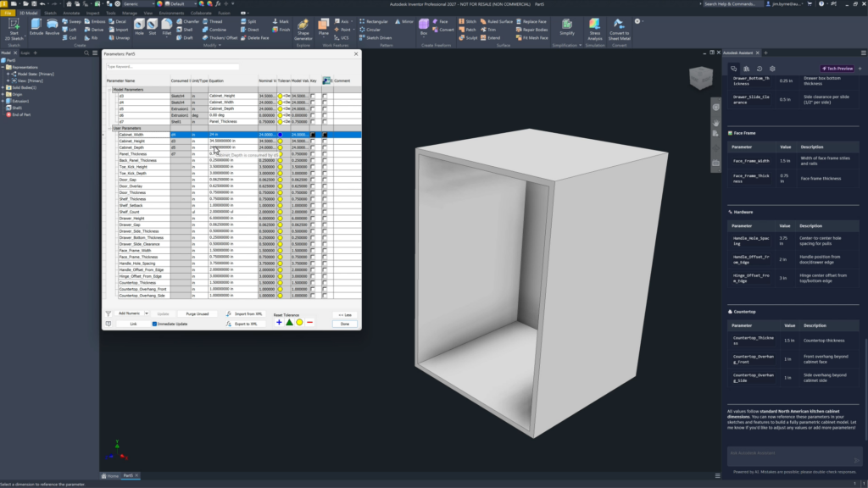868x488 pixels.
Task: Select the Extrude tool
Action: [36, 28]
